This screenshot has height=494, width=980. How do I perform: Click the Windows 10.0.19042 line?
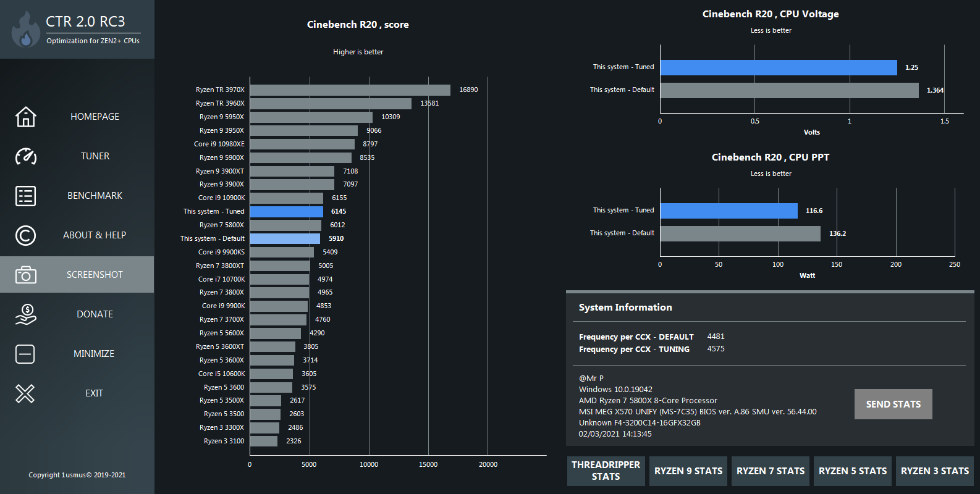pos(615,390)
